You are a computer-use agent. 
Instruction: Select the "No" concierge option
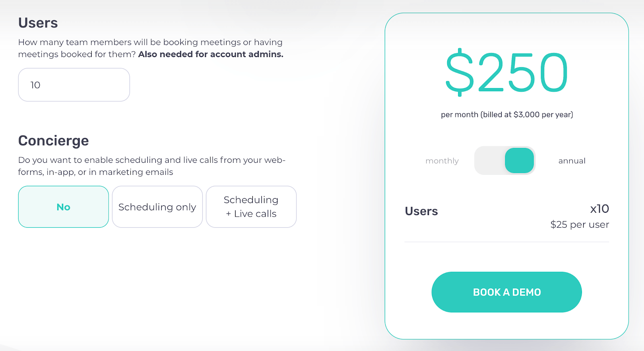(x=64, y=207)
